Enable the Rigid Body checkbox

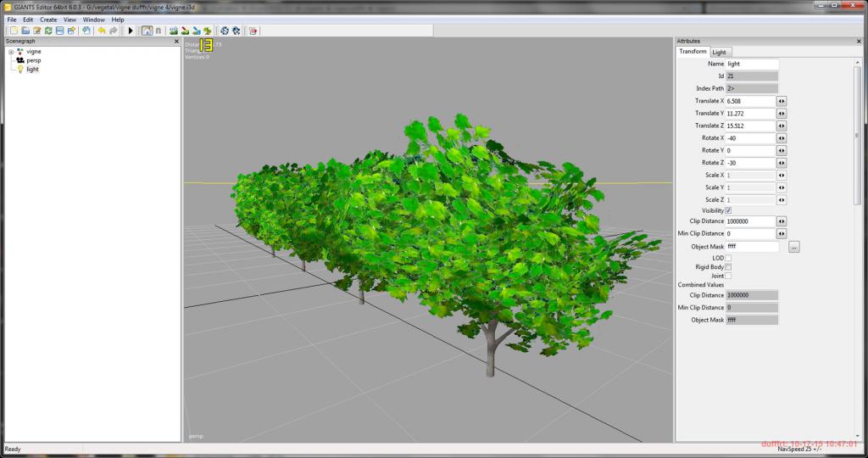click(x=728, y=267)
